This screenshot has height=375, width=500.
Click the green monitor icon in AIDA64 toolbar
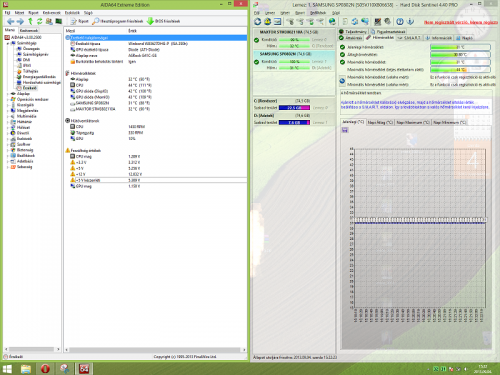59,21
